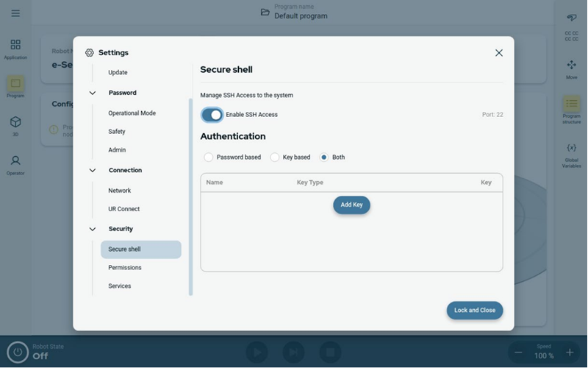Click the Add Key button

coord(351,205)
